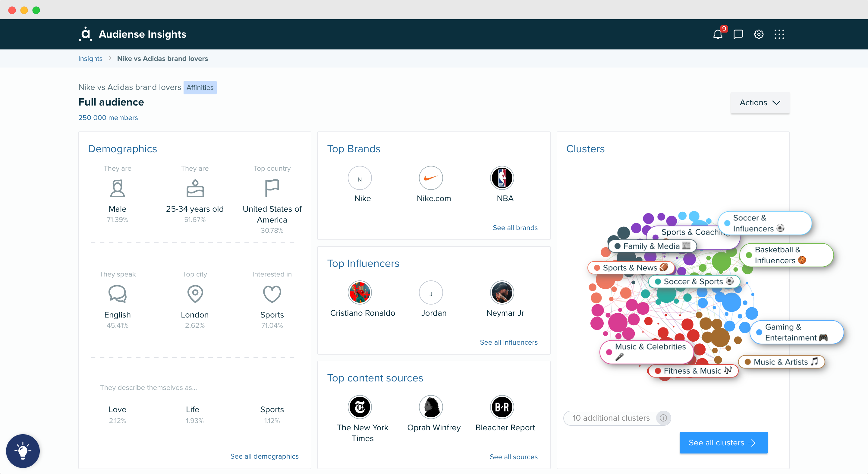Click the London city label
Image resolution: width=868 pixels, height=474 pixels.
tap(195, 315)
